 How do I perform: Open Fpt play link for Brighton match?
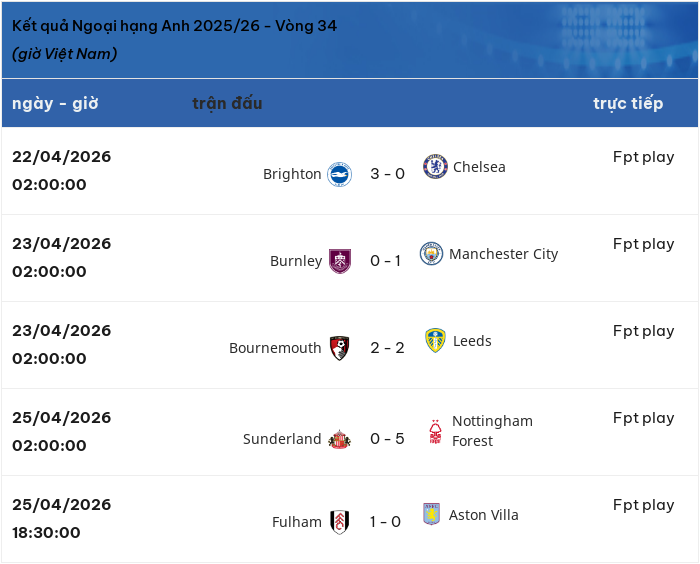tap(643, 157)
